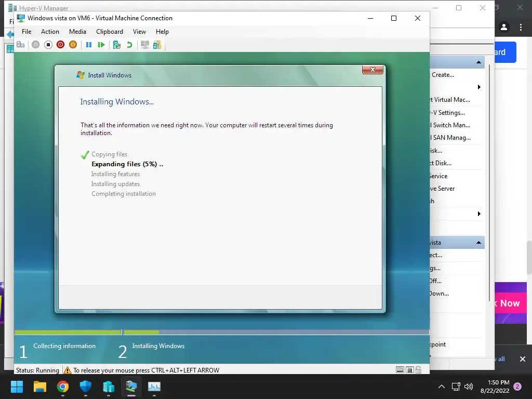Open the browser three-dot menu
The height and width of the screenshot is (399, 532).
pos(521,27)
